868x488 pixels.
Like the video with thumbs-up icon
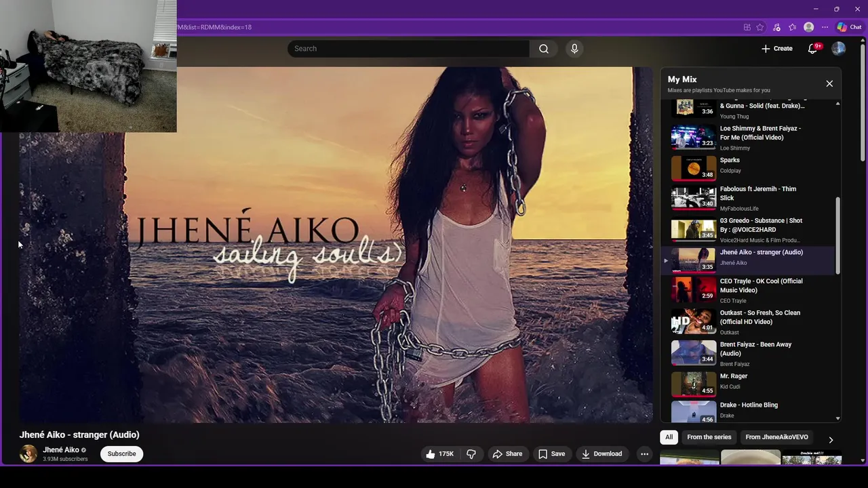pyautogui.click(x=439, y=454)
